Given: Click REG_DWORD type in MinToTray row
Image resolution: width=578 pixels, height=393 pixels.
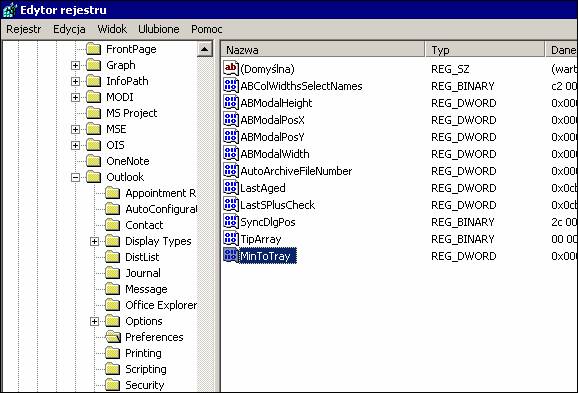Looking at the screenshot, I should [x=464, y=256].
